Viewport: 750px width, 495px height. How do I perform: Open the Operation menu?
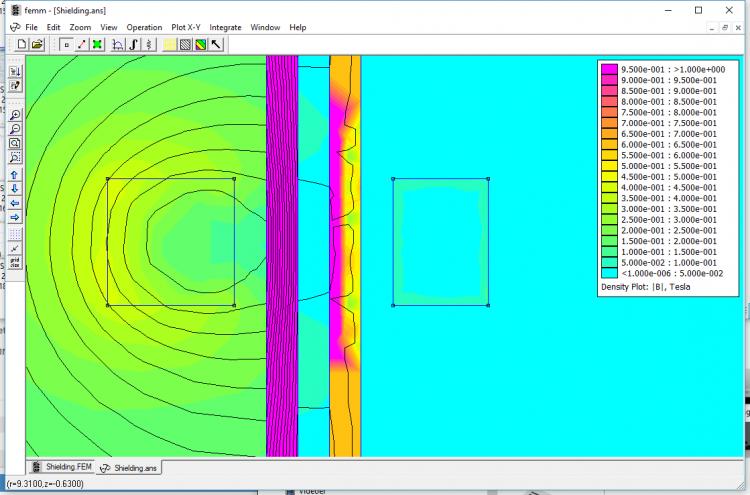(x=144, y=27)
